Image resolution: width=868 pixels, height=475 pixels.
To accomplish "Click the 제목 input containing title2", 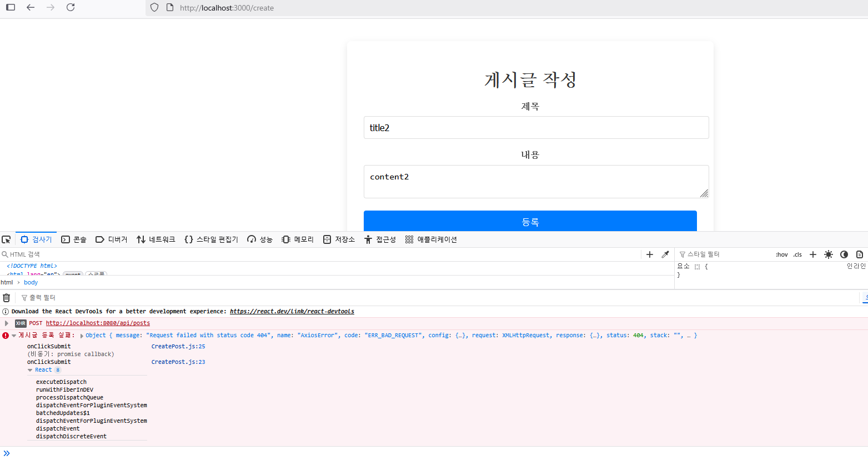I will [x=536, y=127].
